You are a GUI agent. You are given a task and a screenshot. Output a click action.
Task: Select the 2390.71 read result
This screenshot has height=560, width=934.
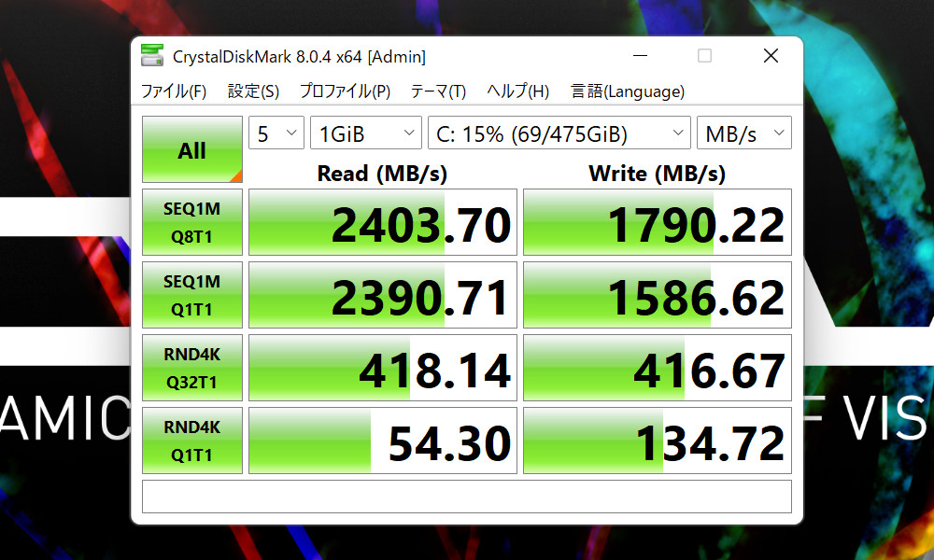click(382, 295)
